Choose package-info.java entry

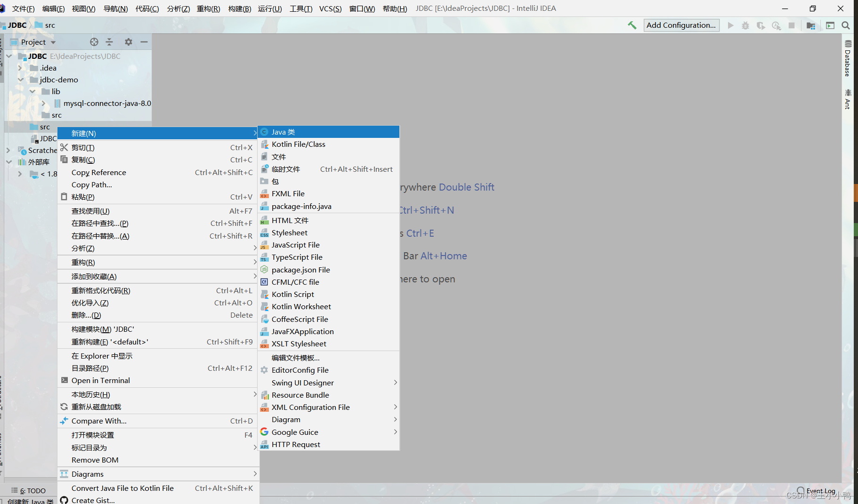click(329, 206)
